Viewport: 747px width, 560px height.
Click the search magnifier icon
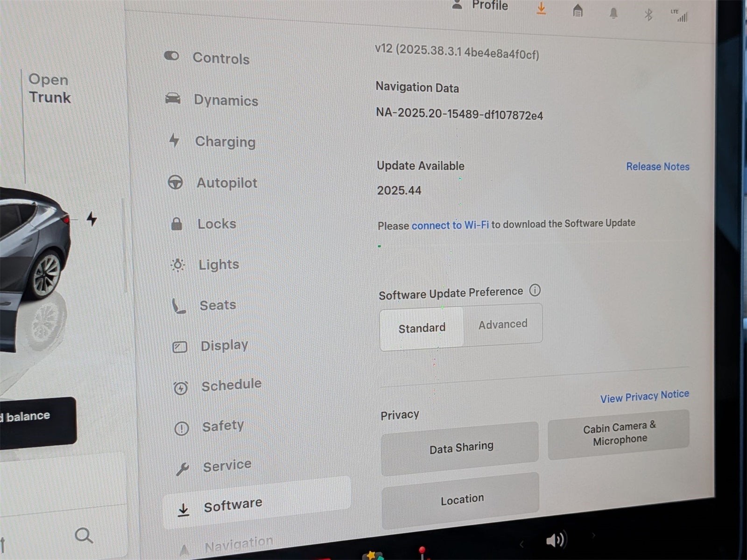click(x=84, y=536)
